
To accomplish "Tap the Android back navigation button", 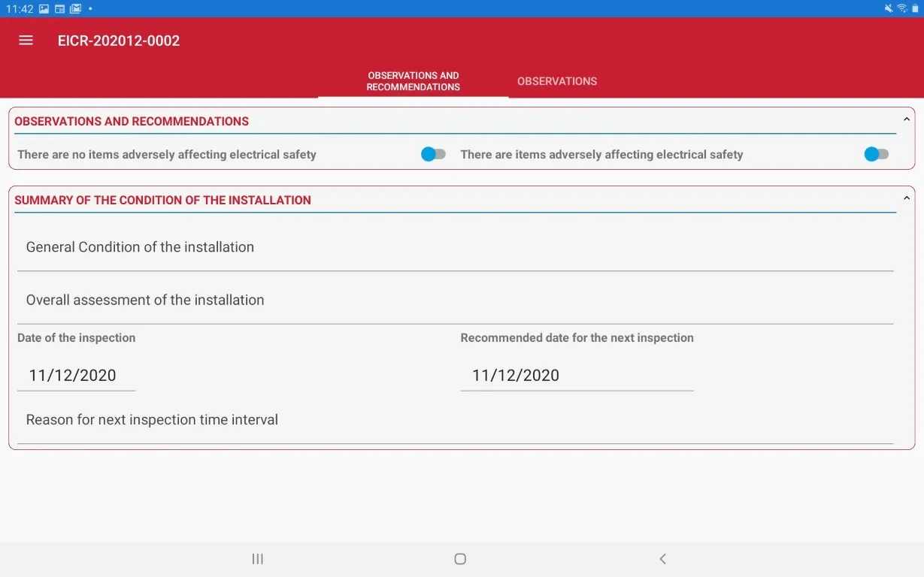I will tap(662, 559).
